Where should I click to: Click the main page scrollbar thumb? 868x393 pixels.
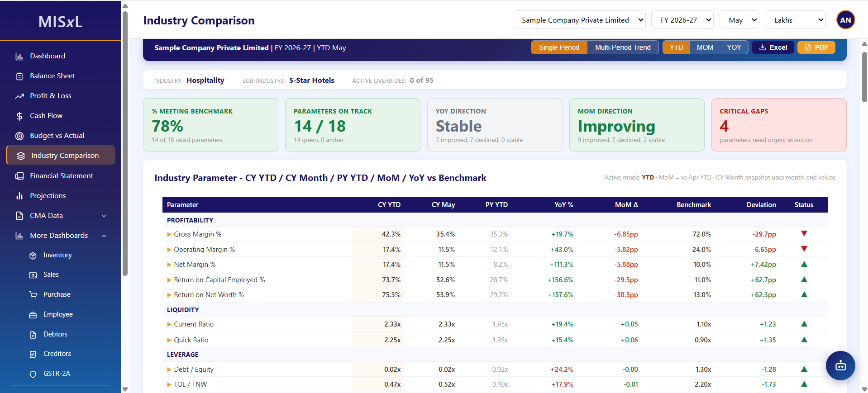tap(864, 77)
